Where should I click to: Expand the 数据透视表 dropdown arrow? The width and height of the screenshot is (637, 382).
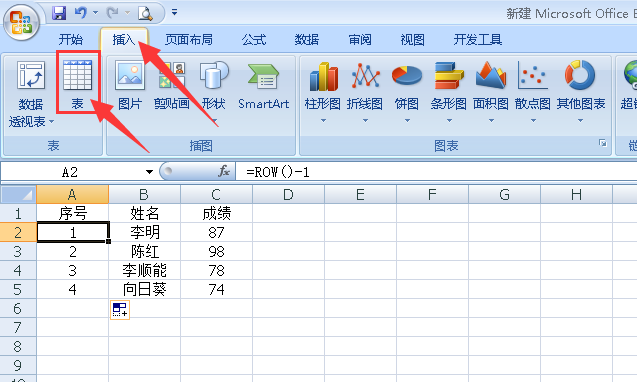point(52,122)
